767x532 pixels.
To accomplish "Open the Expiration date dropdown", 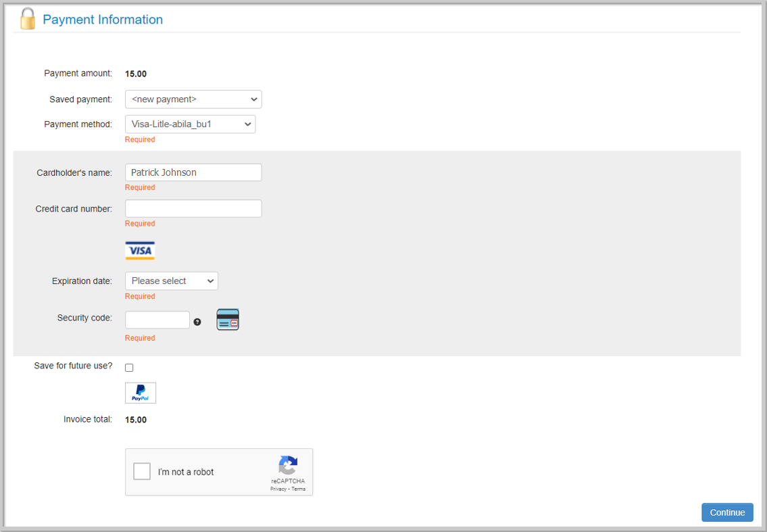I will 171,281.
